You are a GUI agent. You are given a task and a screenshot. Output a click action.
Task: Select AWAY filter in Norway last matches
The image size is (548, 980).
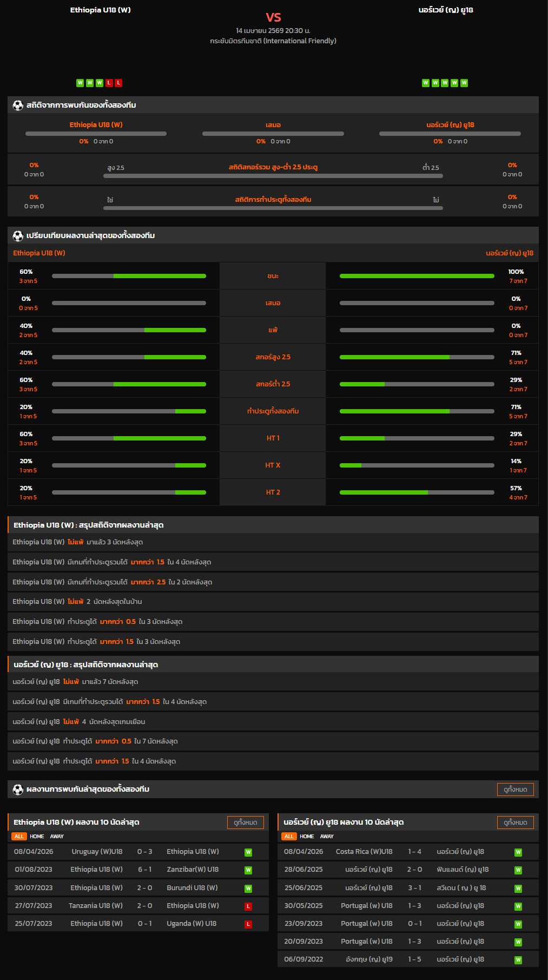click(327, 837)
